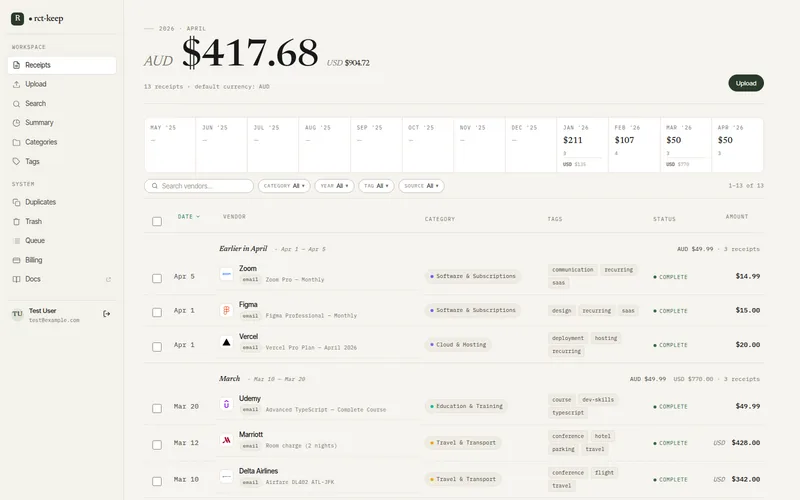The width and height of the screenshot is (800, 500).
Task: Click the Education & Training category chip
Action: click(466, 406)
